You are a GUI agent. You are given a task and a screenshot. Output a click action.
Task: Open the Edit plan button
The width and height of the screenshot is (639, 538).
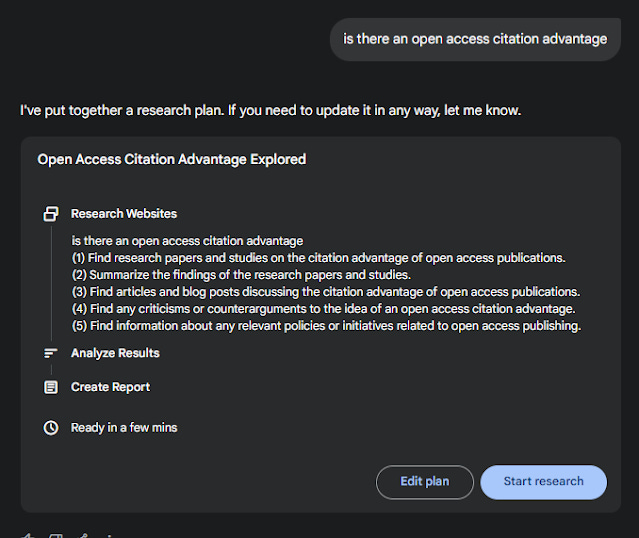point(425,482)
